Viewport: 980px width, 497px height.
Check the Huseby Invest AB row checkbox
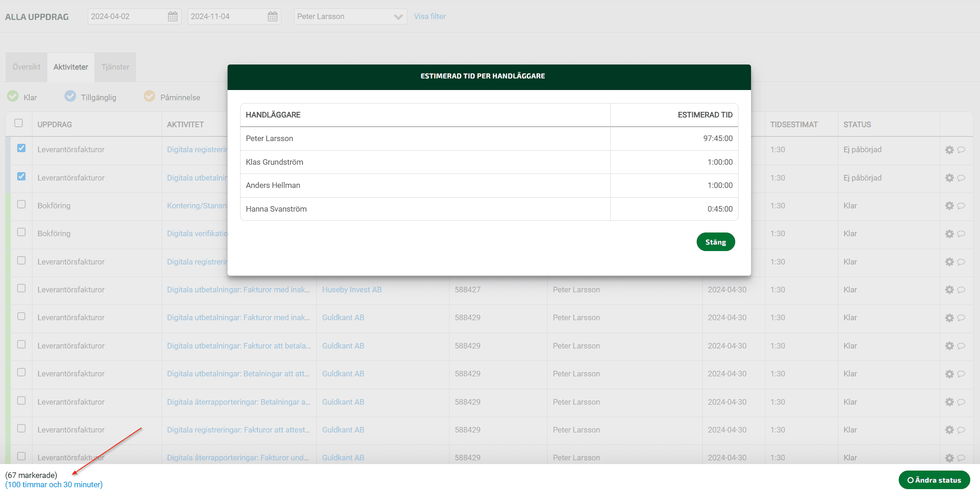[x=21, y=288]
